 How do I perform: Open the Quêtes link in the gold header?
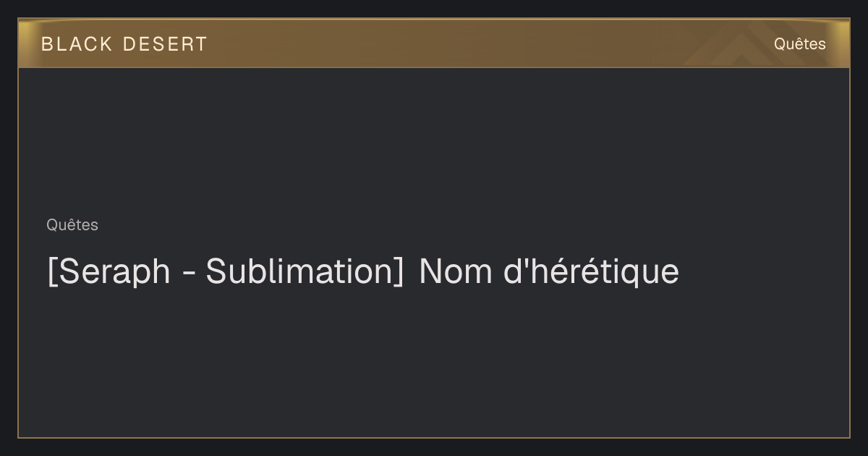[799, 44]
